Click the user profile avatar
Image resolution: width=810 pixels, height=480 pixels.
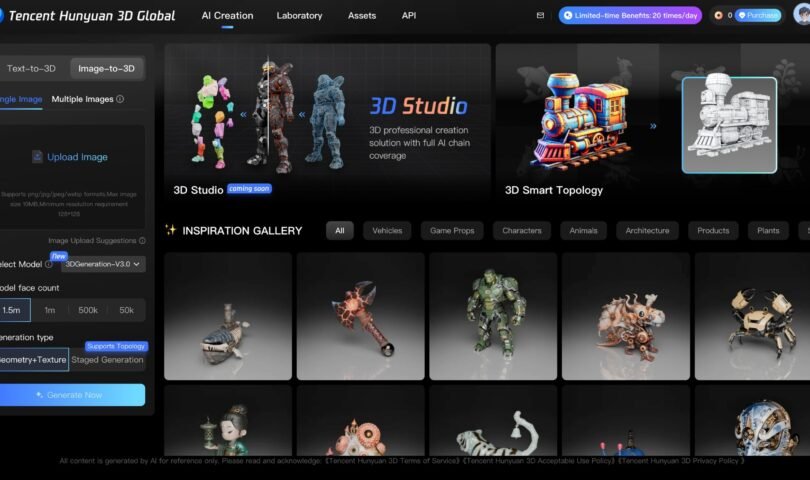(799, 16)
